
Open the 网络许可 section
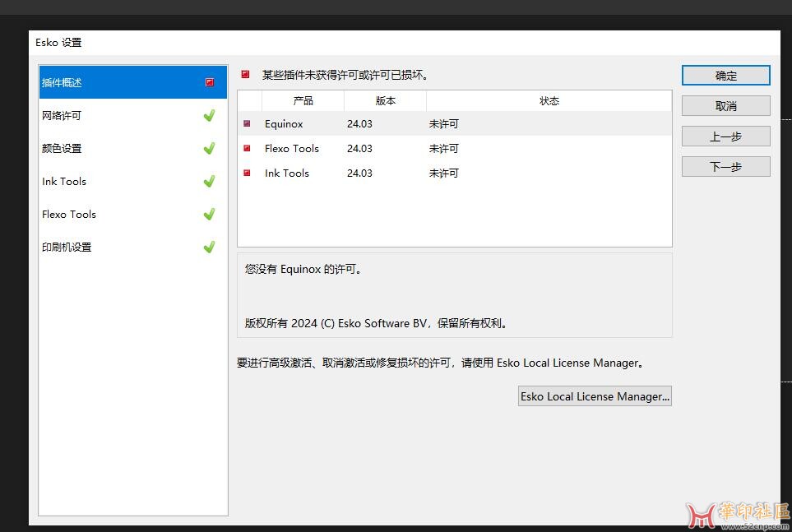[x=133, y=116]
